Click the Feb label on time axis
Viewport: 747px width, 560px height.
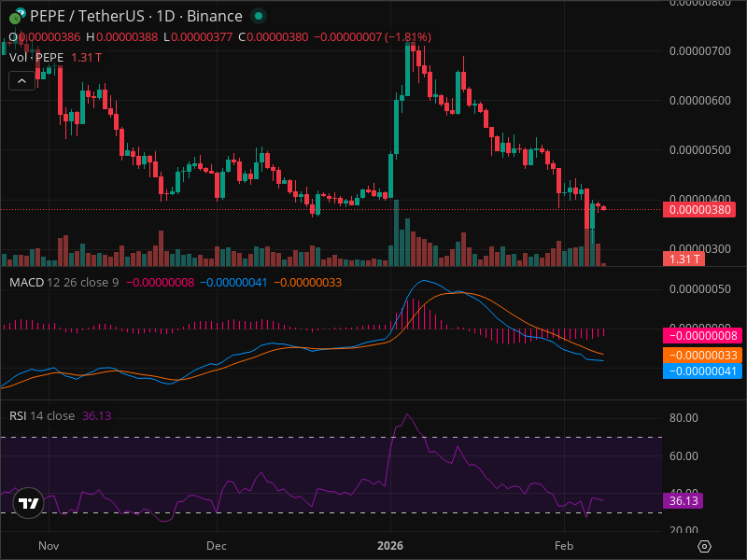(x=564, y=546)
